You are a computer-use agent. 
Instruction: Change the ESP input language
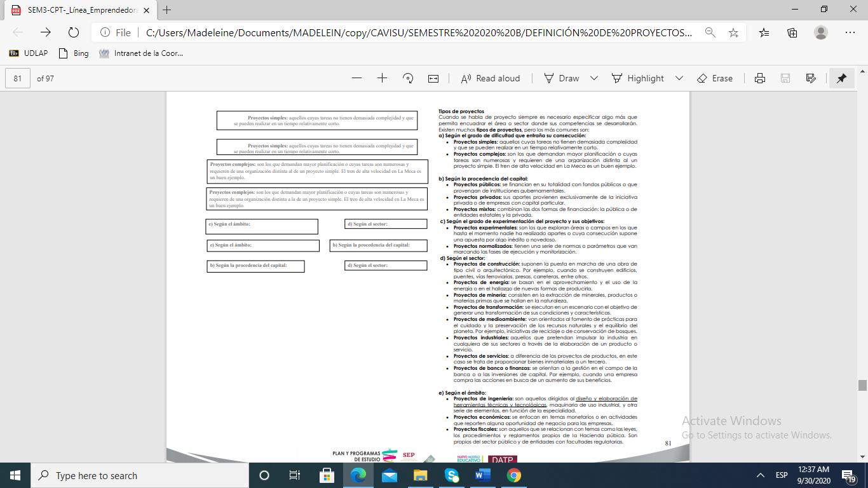[782, 475]
